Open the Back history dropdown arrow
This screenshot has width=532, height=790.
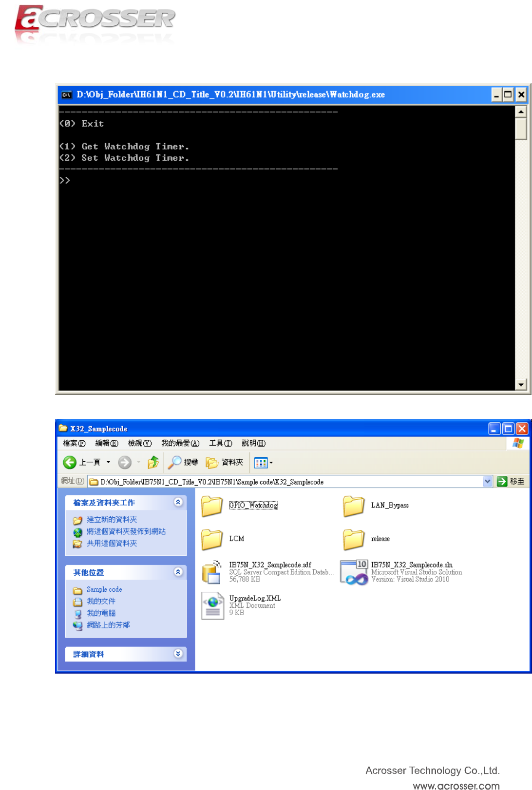(x=108, y=462)
